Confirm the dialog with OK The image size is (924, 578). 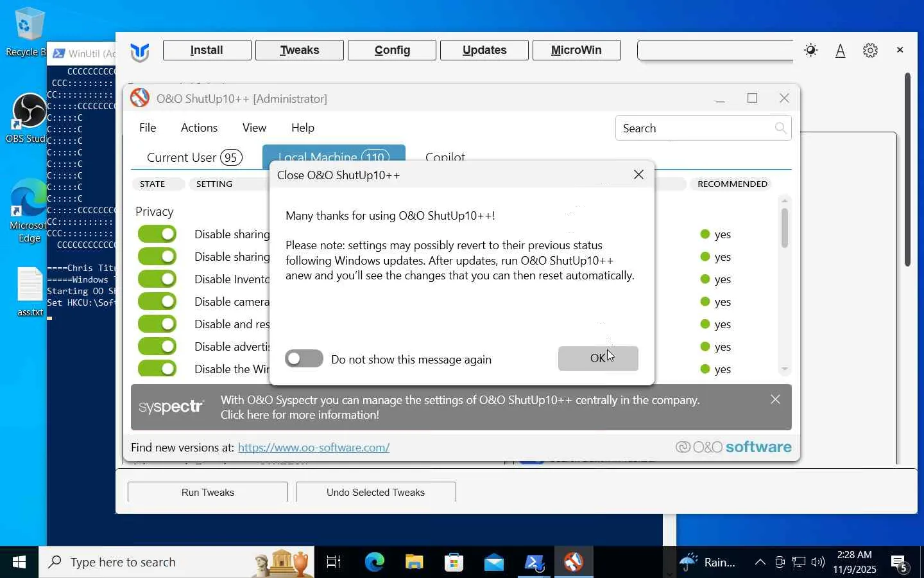point(598,358)
